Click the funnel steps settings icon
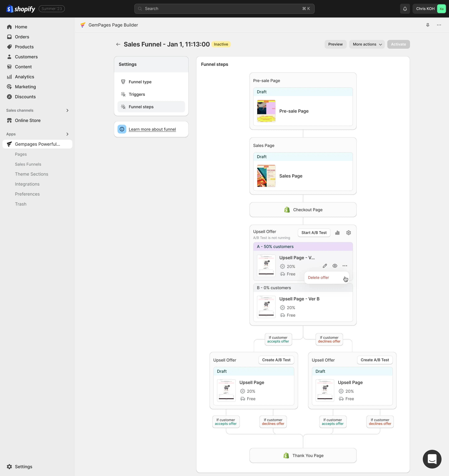 coord(123,106)
